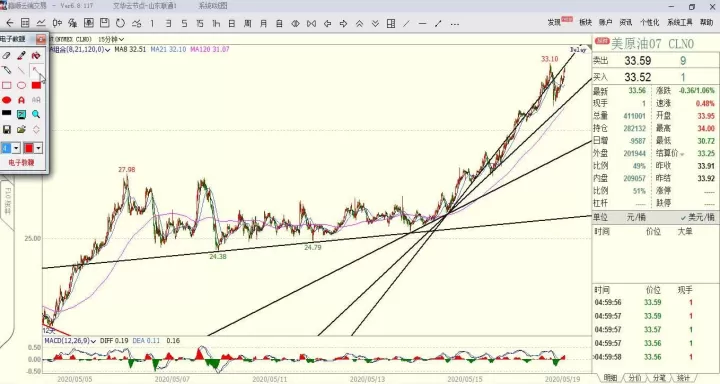The width and height of the screenshot is (720, 384).
Task: Open the 结算价 dropdown arrow
Action: 682,154
